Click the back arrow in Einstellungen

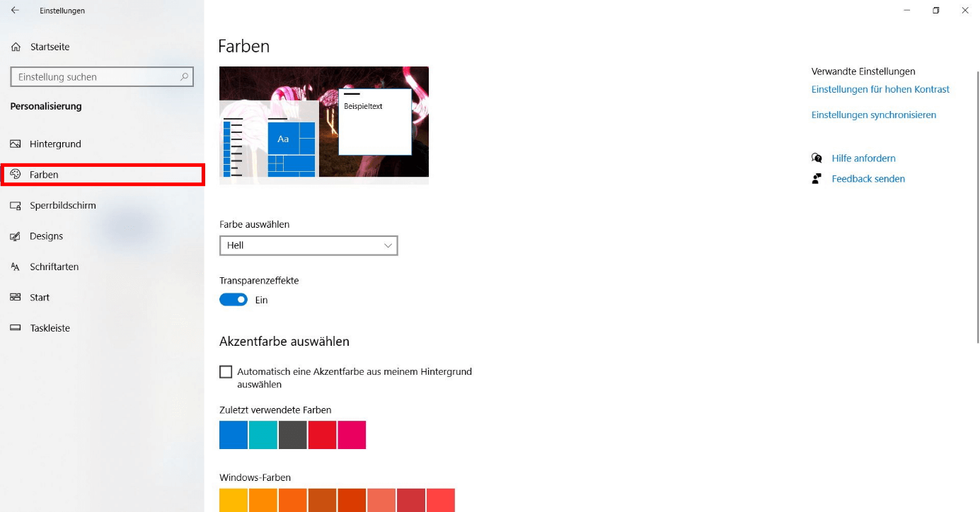click(x=15, y=11)
